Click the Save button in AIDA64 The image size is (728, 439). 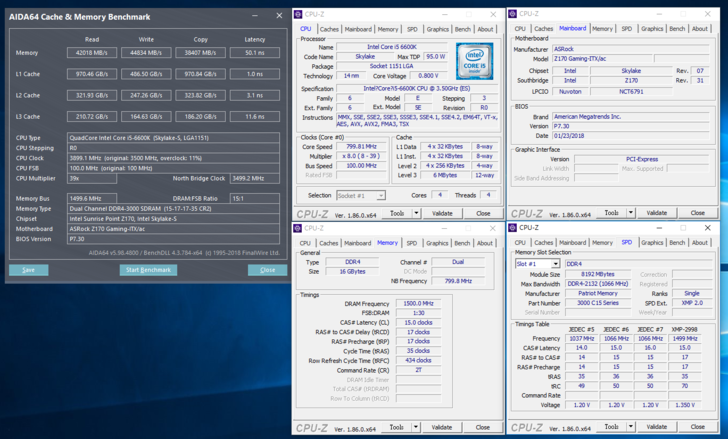point(28,270)
